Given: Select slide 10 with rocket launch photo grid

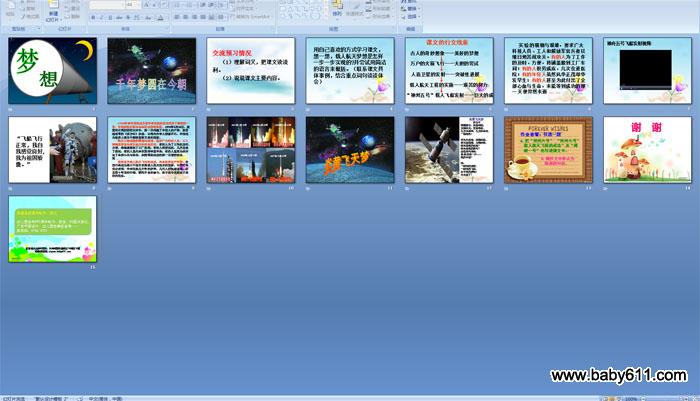Looking at the screenshot, I should (x=251, y=150).
